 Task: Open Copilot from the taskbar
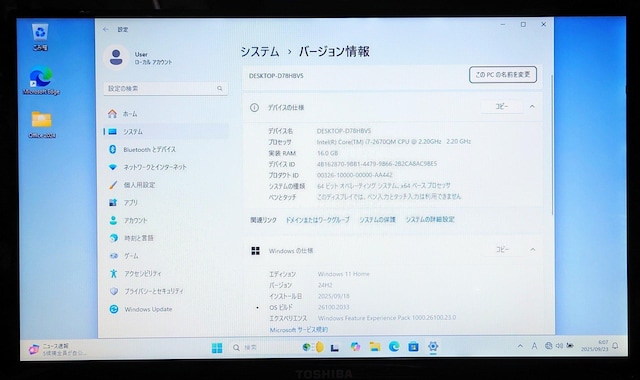click(355, 347)
